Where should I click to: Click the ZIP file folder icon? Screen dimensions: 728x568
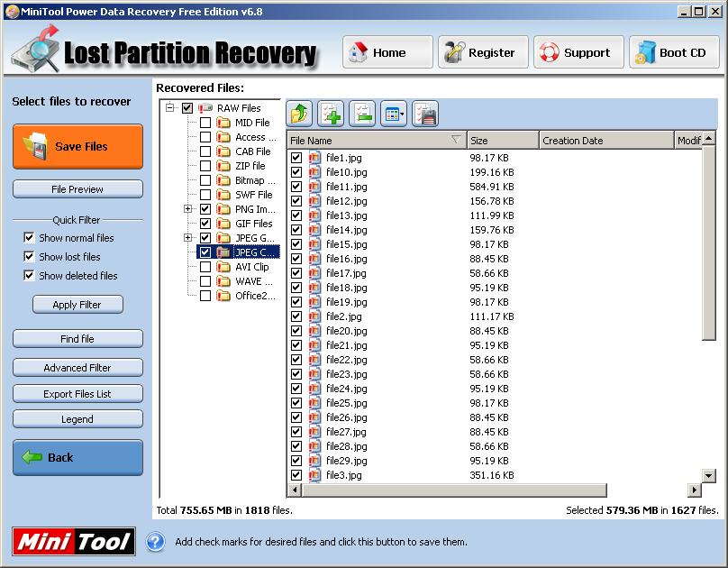tap(223, 166)
